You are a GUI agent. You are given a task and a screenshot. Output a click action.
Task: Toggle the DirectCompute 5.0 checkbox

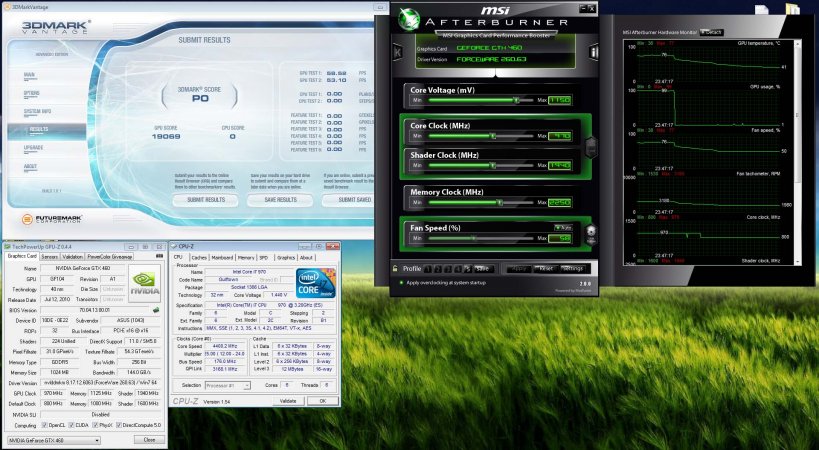119,425
